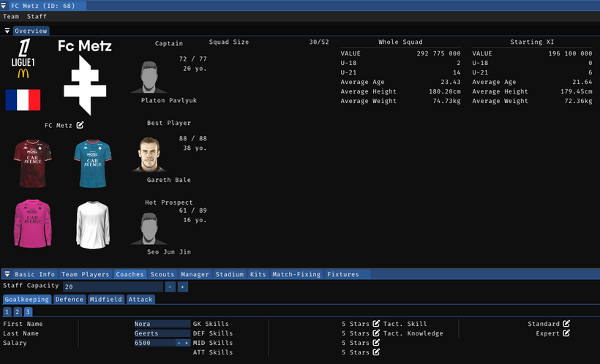Decrease salary with the minus button
This screenshot has width=600, height=364.
[x=179, y=343]
